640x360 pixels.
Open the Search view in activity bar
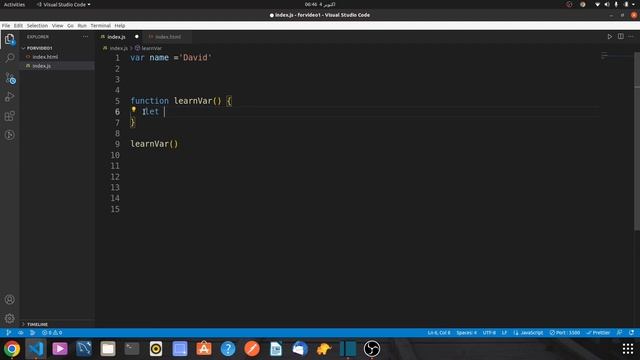[10, 58]
